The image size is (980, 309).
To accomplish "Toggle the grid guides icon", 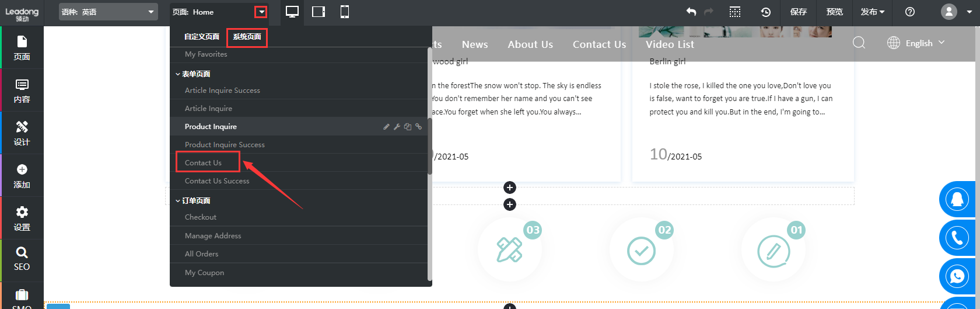I will (x=735, y=12).
